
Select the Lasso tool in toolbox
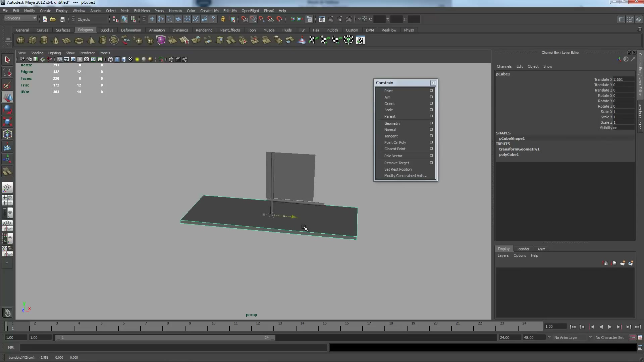7,72
